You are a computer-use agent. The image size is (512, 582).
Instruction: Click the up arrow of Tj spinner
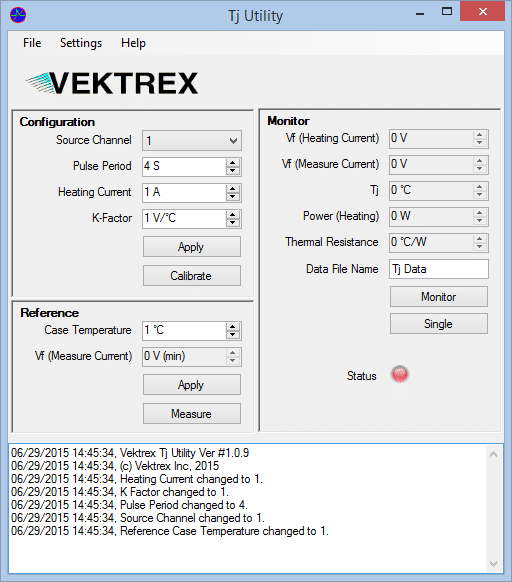(x=480, y=187)
